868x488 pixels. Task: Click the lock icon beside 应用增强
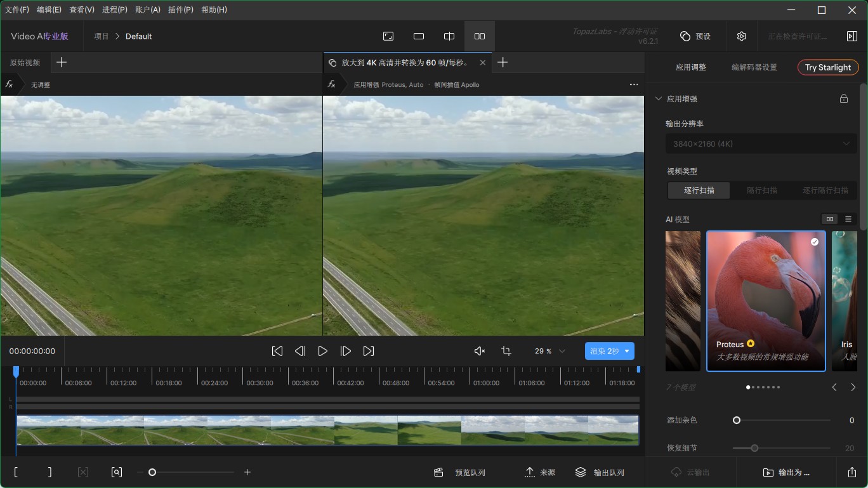843,98
